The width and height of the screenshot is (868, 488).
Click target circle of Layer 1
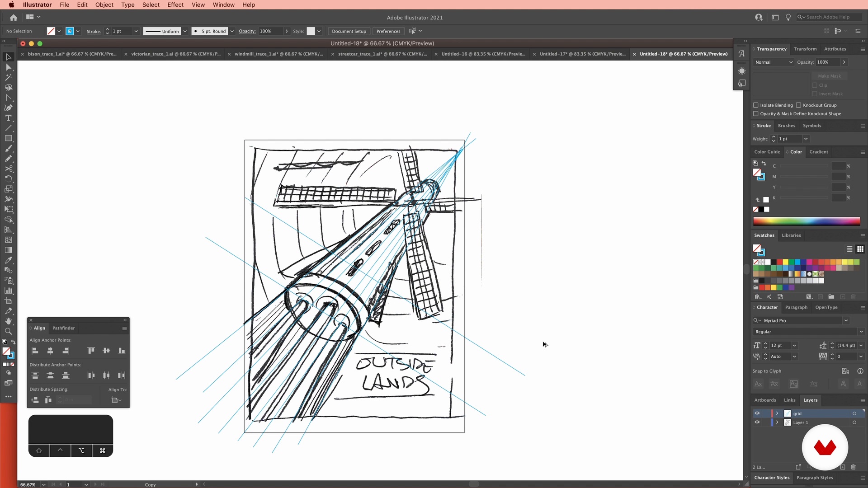pyautogui.click(x=854, y=422)
